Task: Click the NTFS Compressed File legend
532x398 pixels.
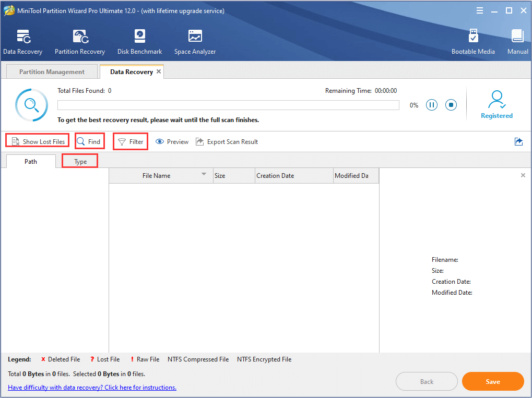Action: tap(198, 359)
